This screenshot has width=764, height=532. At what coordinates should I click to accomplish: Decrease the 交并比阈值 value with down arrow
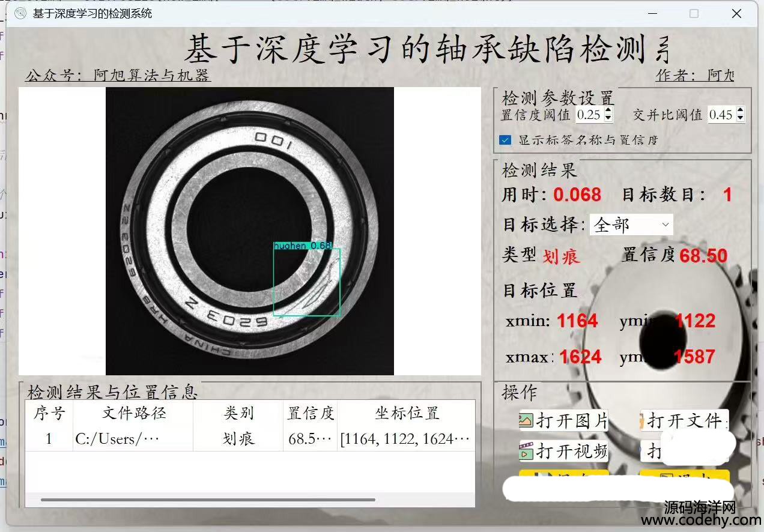(x=740, y=118)
